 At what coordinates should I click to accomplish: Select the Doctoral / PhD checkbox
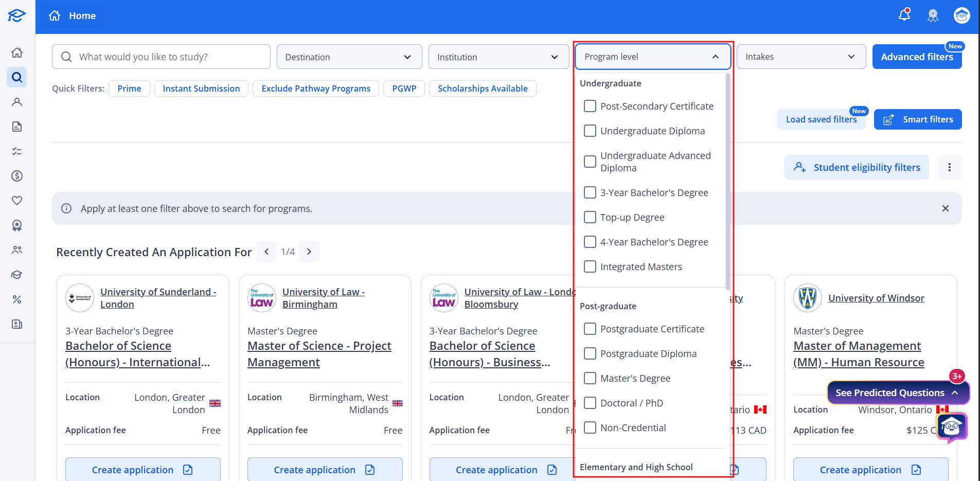tap(590, 403)
